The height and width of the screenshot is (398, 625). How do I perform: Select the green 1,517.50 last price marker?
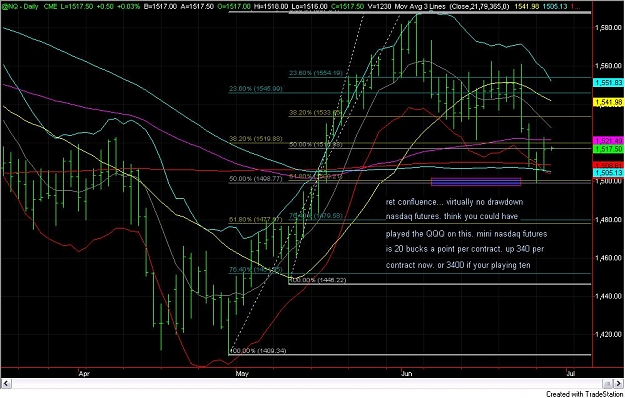point(608,149)
